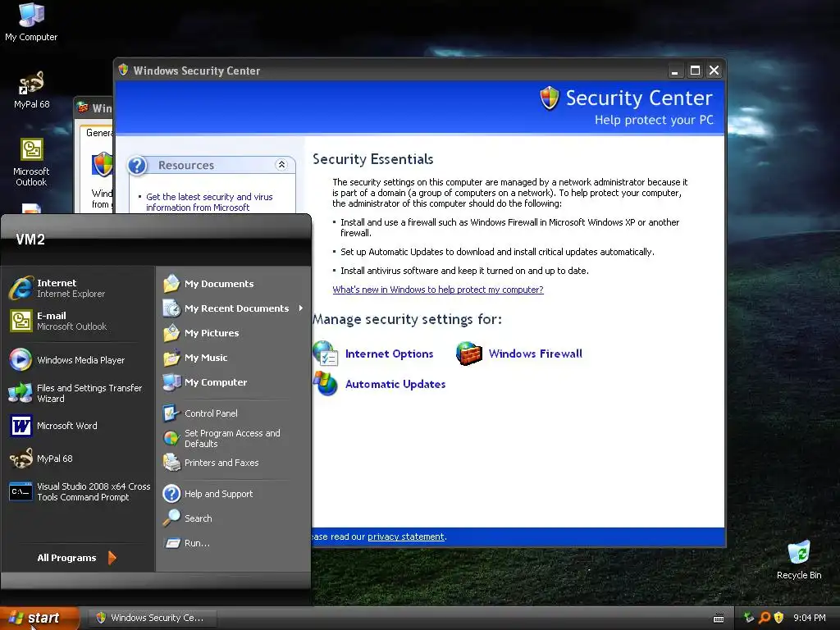This screenshot has width=840, height=630.
Task: Open MyPal 68 in Start menu
Action: [x=78, y=459]
